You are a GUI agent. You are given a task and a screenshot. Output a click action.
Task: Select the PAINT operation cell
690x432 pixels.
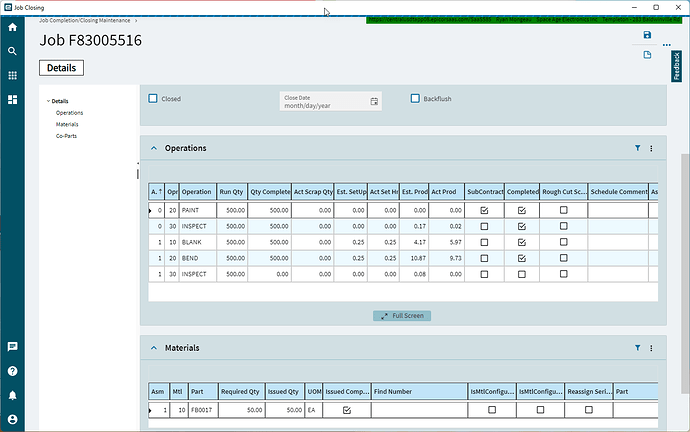click(198, 210)
